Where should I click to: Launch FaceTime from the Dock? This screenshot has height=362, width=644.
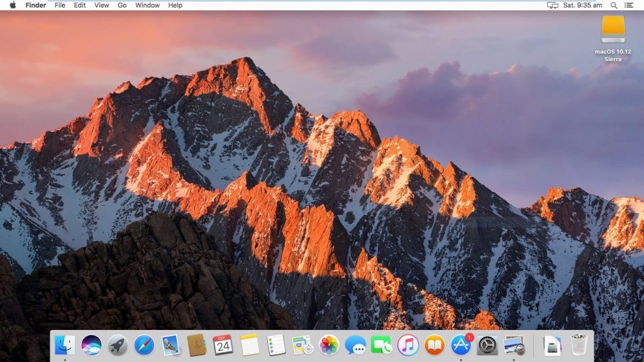[381, 344]
